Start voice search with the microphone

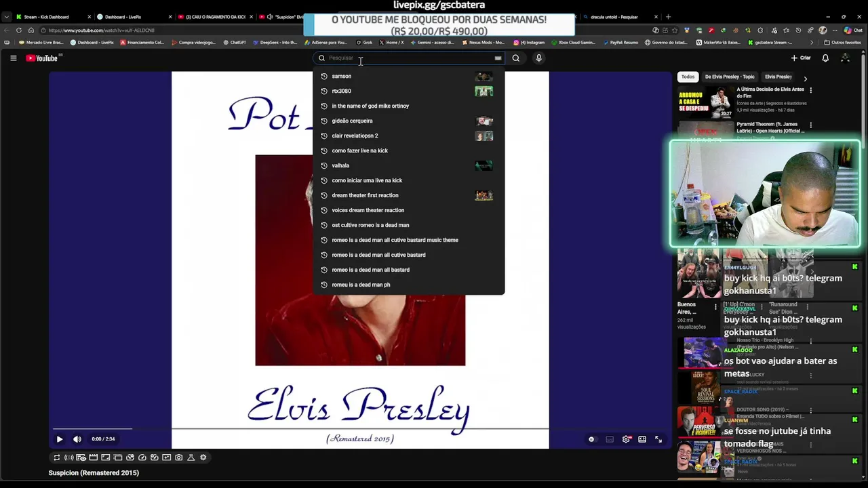click(x=538, y=58)
